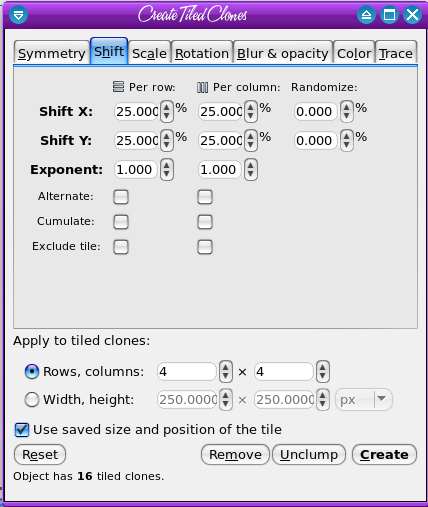Enable Cumulate per column checkbox
The image size is (428, 507).
205,222
